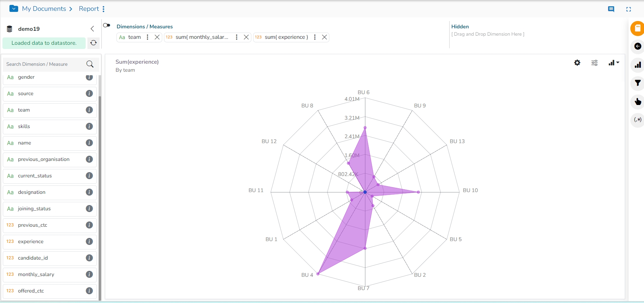Open the chart type dropdown
644x303 pixels.
point(614,63)
